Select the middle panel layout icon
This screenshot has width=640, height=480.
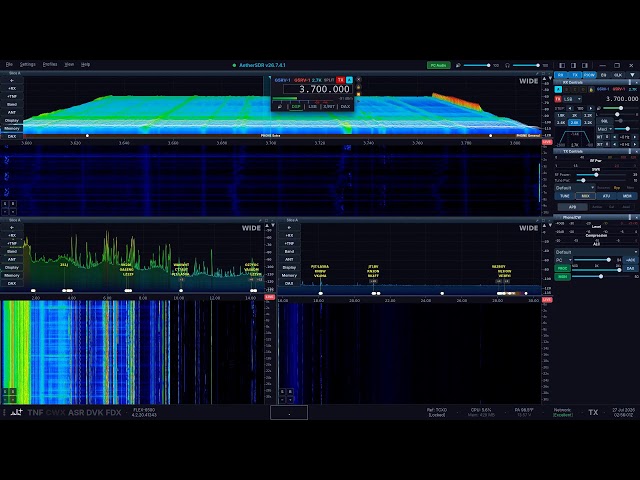click(x=573, y=65)
